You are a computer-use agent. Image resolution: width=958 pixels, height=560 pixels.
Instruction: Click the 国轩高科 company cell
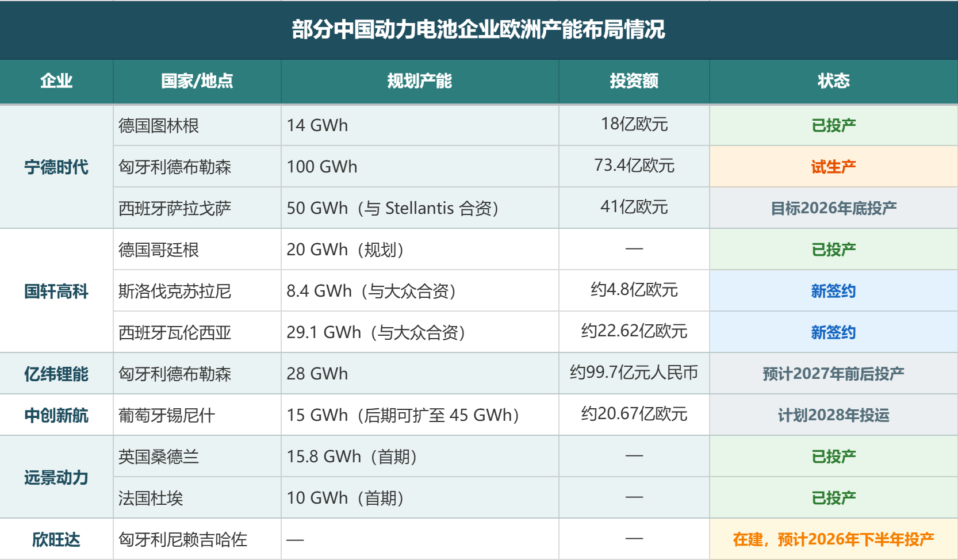coord(56,291)
